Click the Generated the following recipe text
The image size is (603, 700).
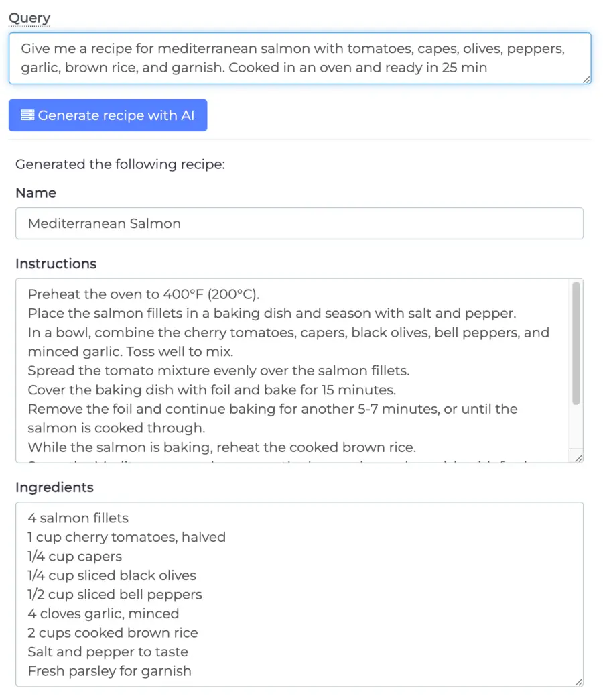[x=121, y=164]
